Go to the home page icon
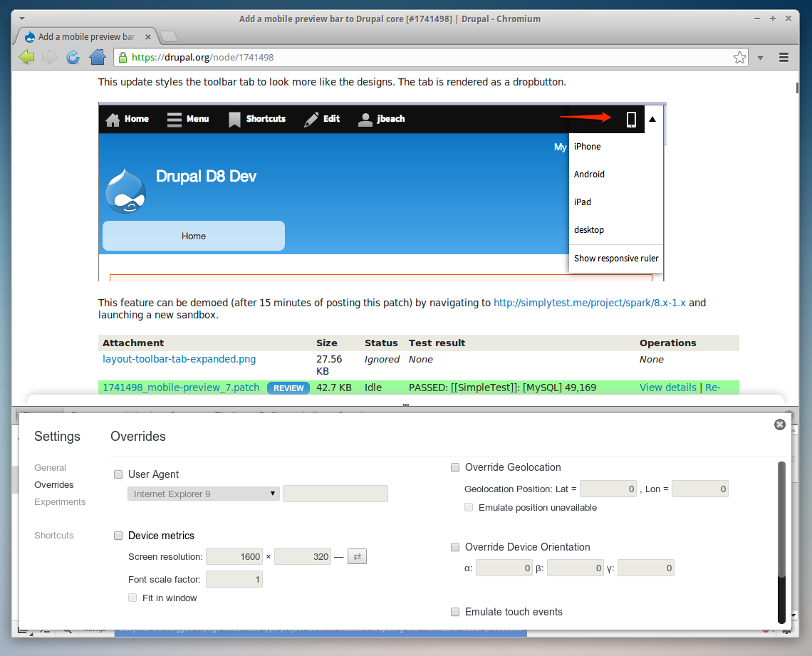 [98, 57]
